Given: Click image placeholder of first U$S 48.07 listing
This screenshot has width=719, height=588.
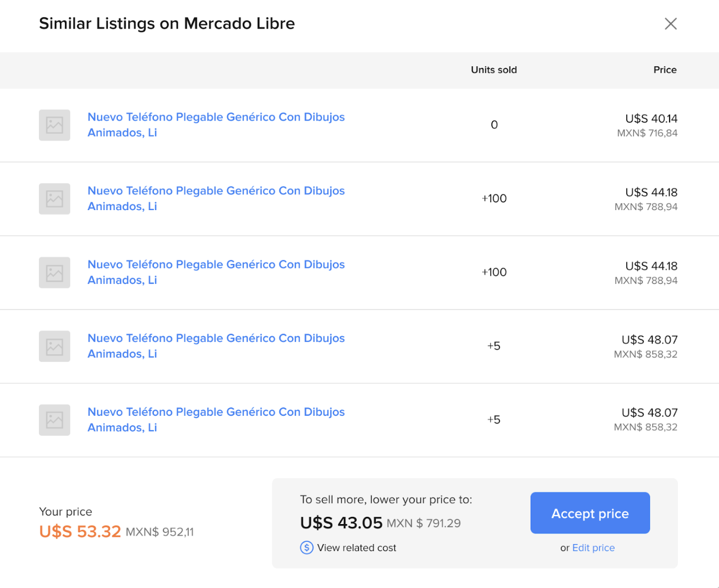Looking at the screenshot, I should (x=54, y=346).
